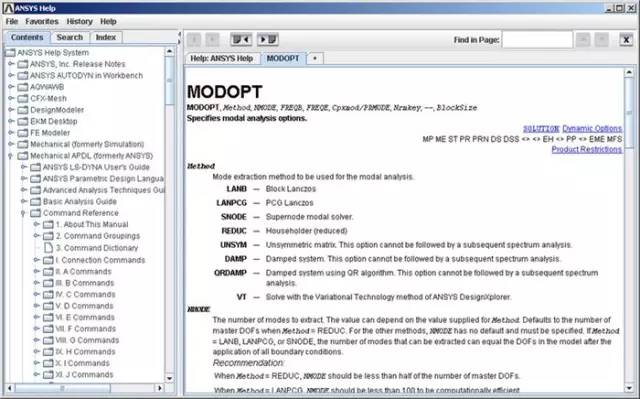Click the ANSYS logo in title bar
Image resolution: width=640 pixels, height=399 pixels.
(8, 8)
